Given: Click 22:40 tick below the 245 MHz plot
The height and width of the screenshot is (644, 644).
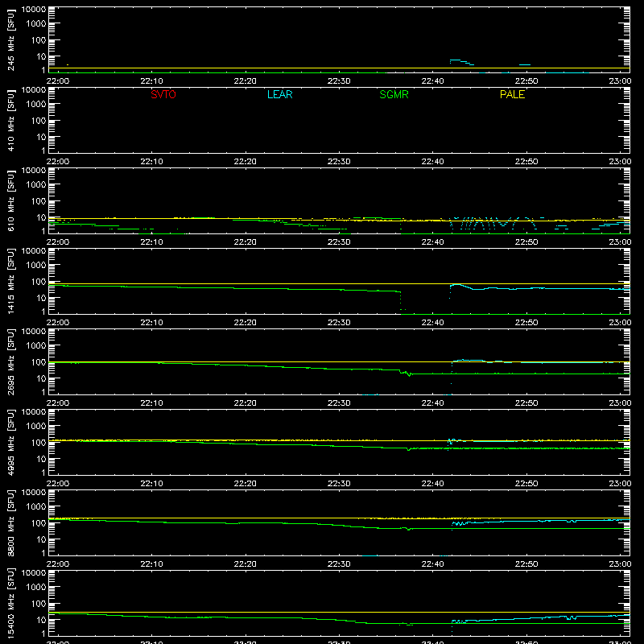Looking at the screenshot, I should [x=432, y=81].
